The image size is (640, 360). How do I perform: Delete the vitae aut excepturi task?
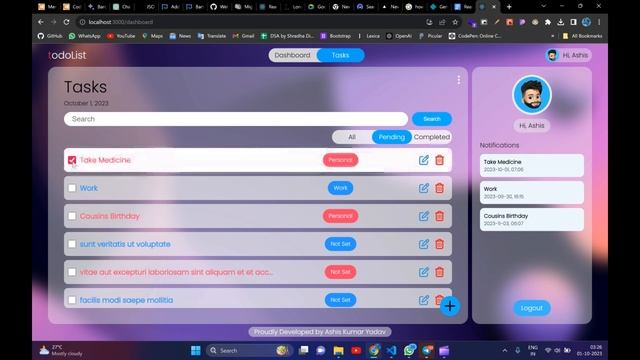pyautogui.click(x=440, y=272)
